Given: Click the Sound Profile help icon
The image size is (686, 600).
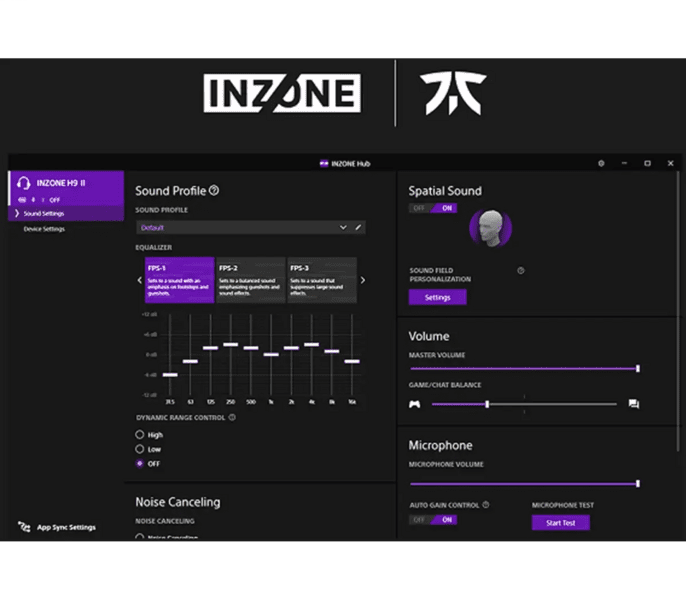Looking at the screenshot, I should coord(214,191).
